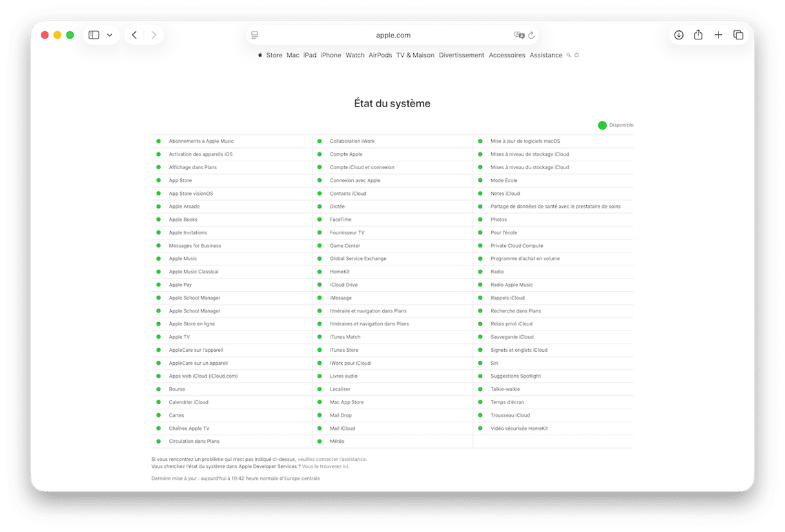Open a new tab with plus icon
785x532 pixels.
coord(718,35)
